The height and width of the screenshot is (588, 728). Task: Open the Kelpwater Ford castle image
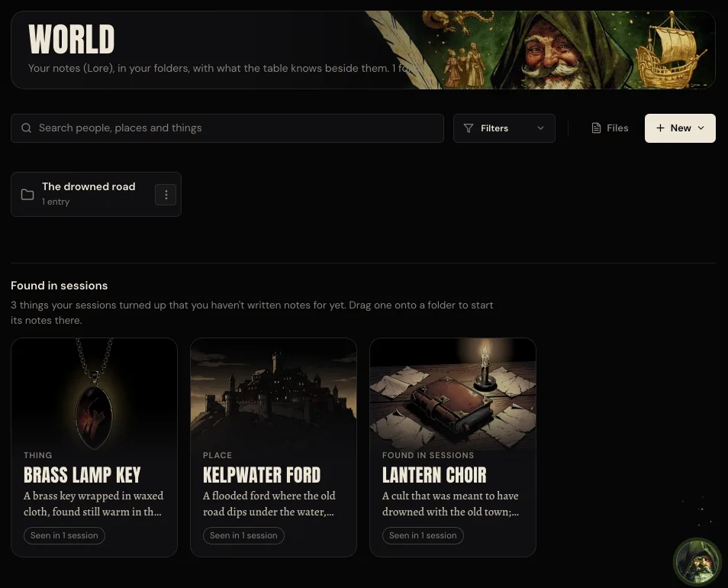click(x=273, y=394)
